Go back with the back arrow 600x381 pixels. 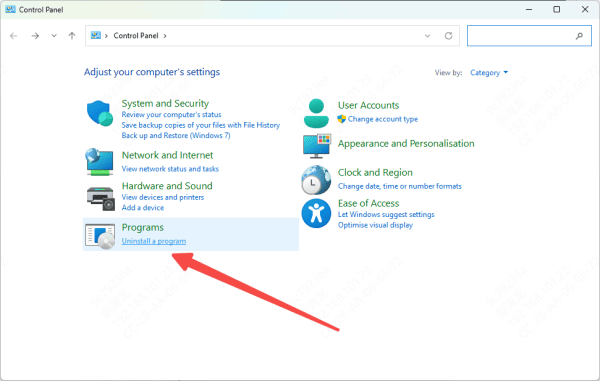click(14, 36)
